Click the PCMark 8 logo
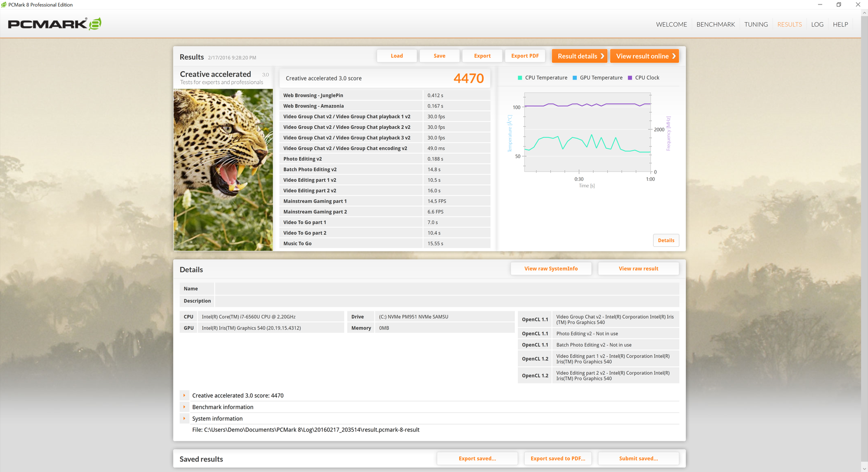 [55, 24]
